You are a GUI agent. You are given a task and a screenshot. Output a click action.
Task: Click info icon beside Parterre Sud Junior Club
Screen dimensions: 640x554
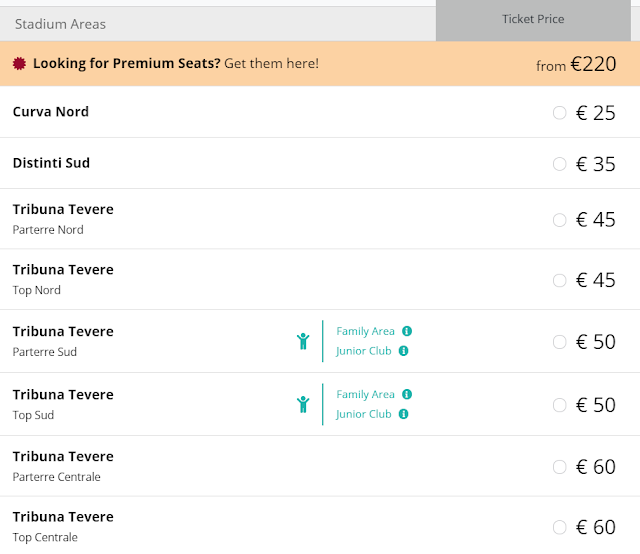(404, 351)
